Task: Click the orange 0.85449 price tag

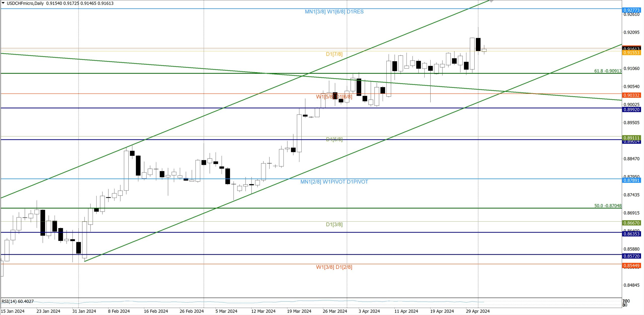Action: [631, 266]
